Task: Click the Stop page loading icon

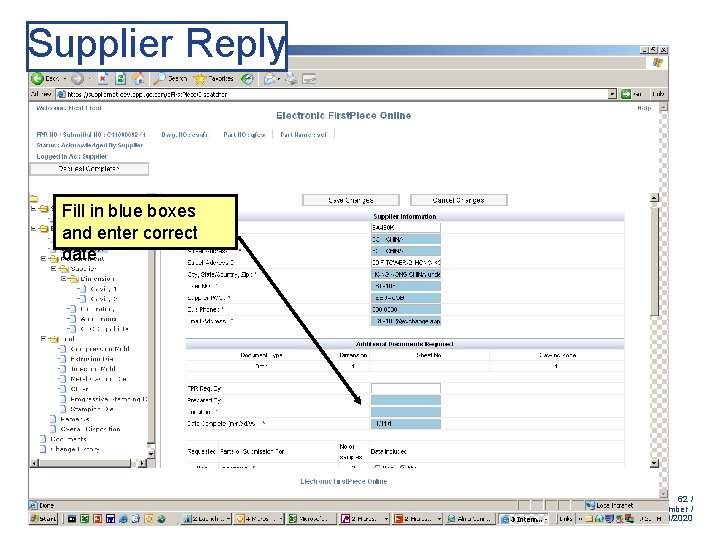Action: pos(103,79)
